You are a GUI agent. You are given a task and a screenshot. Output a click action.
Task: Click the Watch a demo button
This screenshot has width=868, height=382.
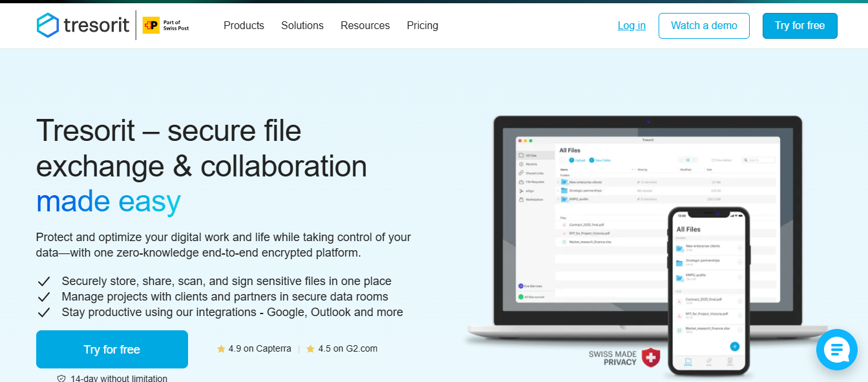click(704, 26)
